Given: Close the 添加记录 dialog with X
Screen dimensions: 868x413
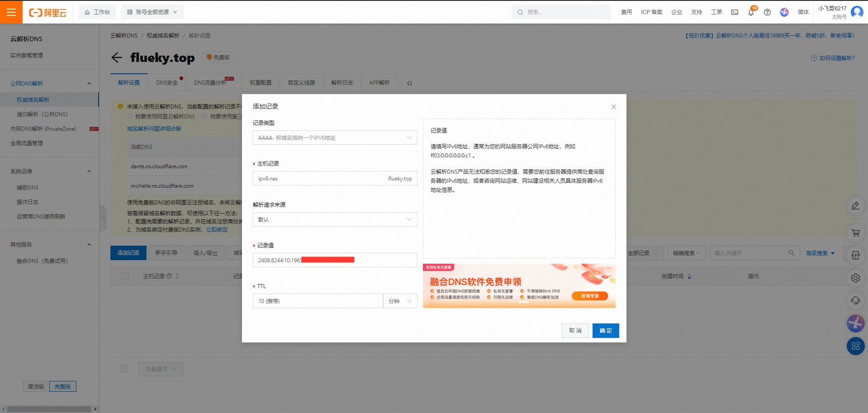Looking at the screenshot, I should tap(614, 107).
